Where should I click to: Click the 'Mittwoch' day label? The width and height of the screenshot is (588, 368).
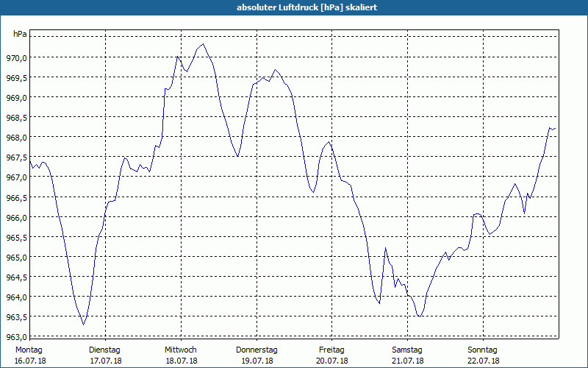180,350
